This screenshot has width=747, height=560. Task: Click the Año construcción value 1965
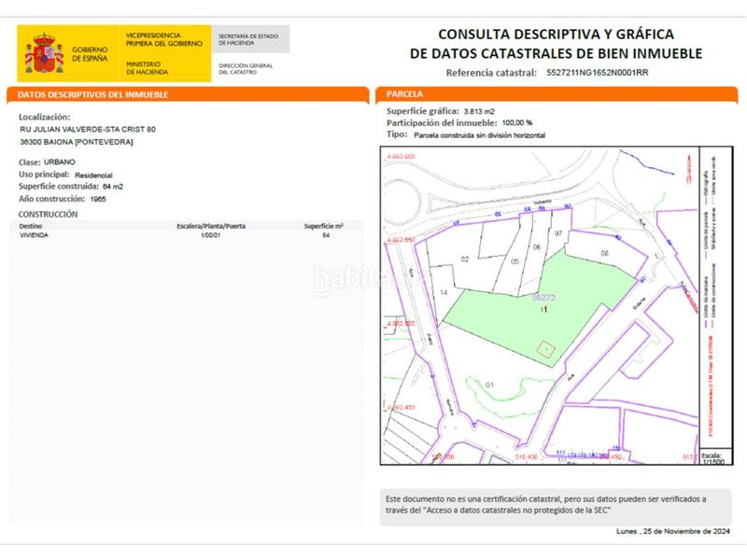[x=98, y=199]
